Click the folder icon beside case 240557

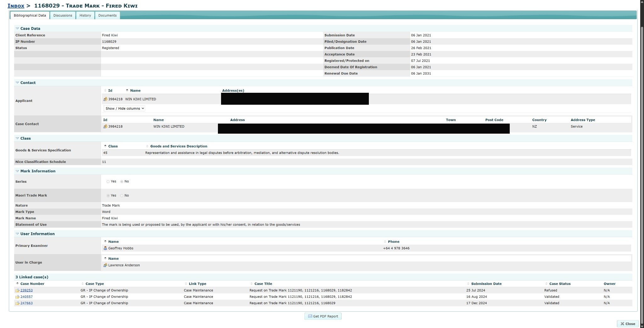point(18,297)
